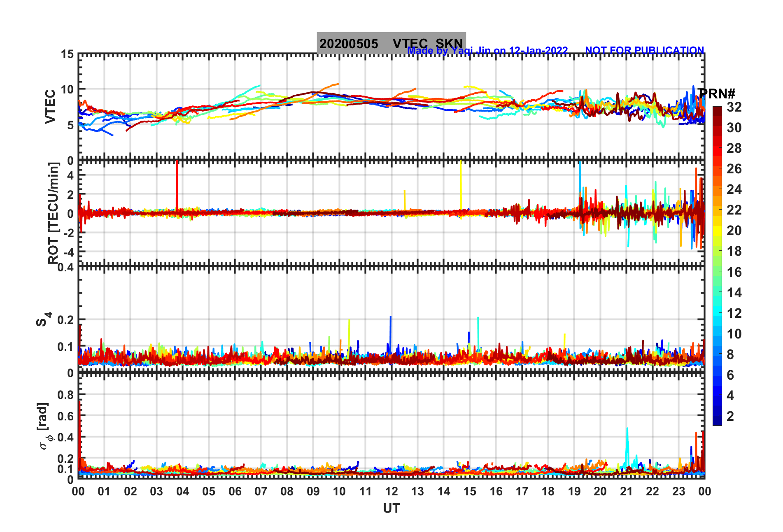
Task: Click the UT x-axis label
Action: point(391,509)
